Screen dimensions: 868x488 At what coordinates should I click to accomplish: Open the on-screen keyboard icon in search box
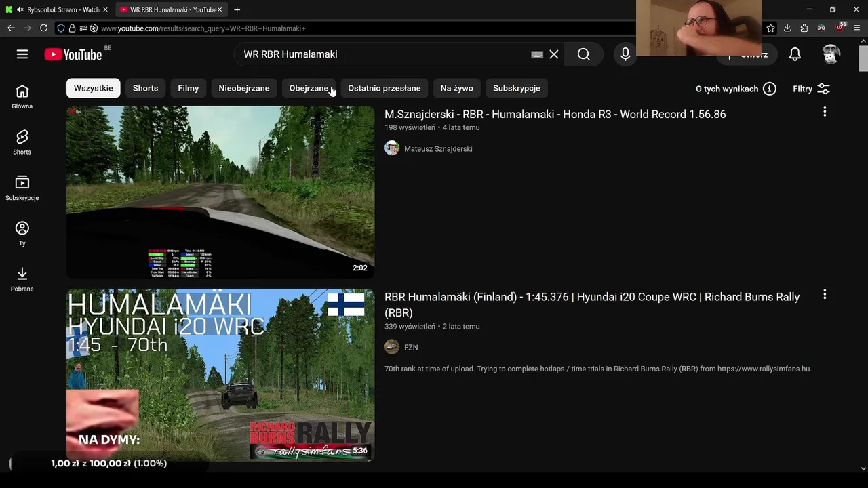537,54
